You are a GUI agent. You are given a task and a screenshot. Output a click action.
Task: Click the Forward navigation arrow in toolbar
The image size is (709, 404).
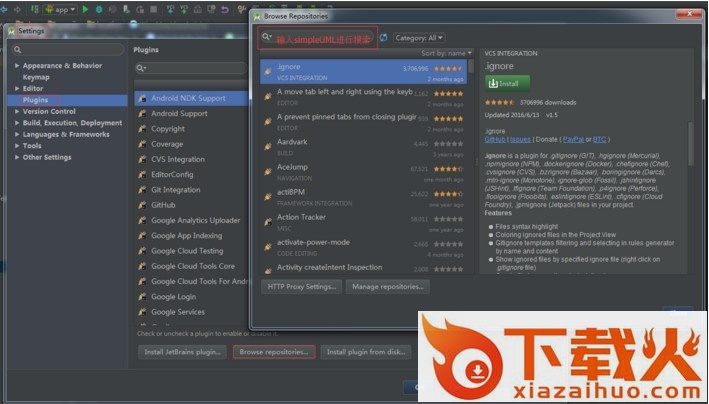click(x=17, y=9)
